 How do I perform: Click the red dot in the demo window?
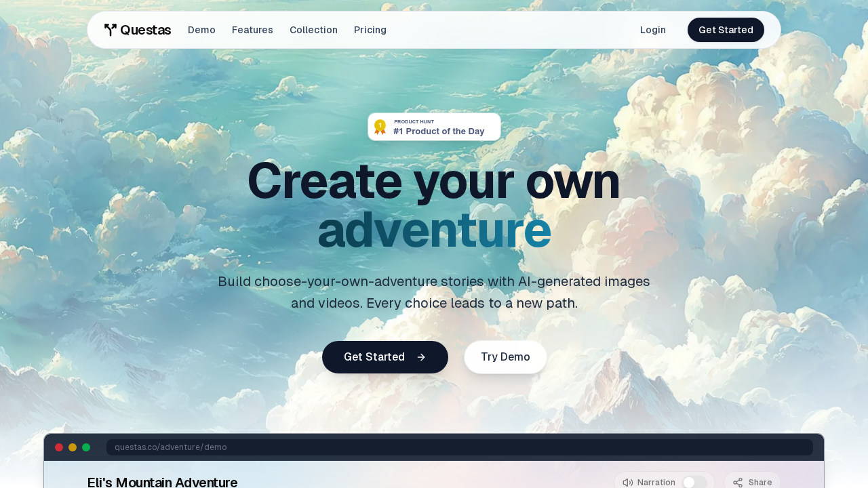59,447
